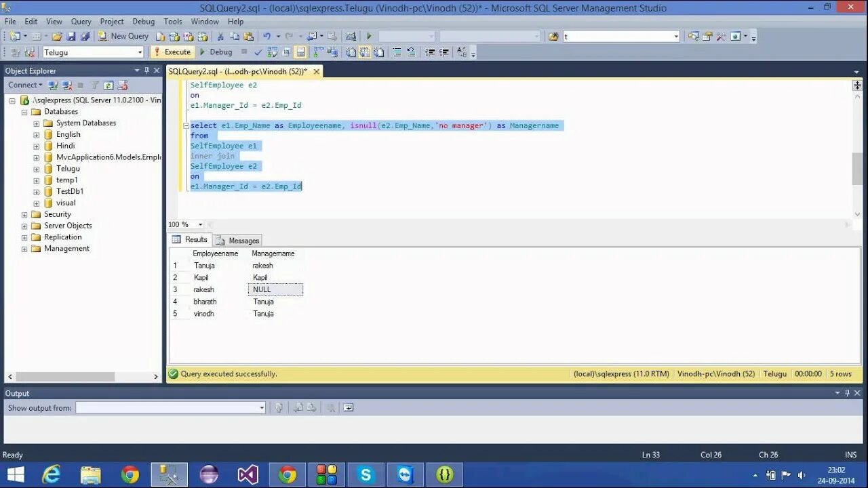Toggle the Include Actual Execution Plan icon

coord(317,52)
